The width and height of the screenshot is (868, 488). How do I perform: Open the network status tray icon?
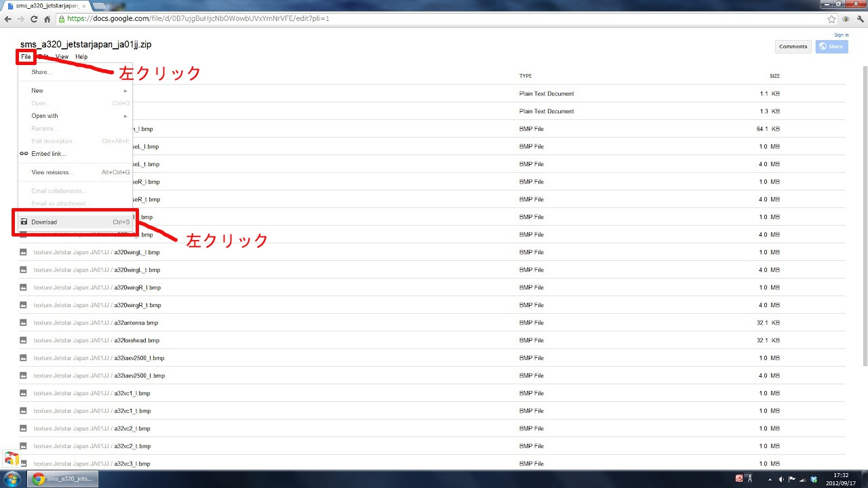tap(802, 479)
